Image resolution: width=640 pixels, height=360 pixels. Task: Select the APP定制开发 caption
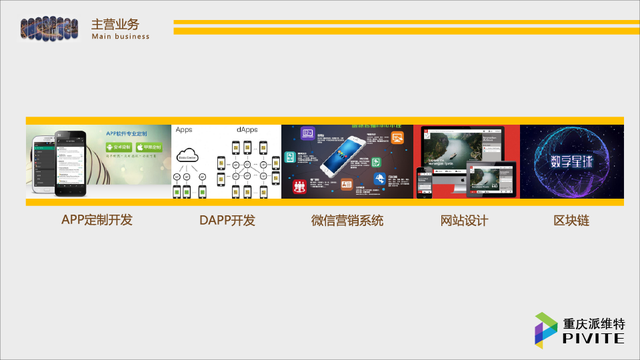(97, 220)
